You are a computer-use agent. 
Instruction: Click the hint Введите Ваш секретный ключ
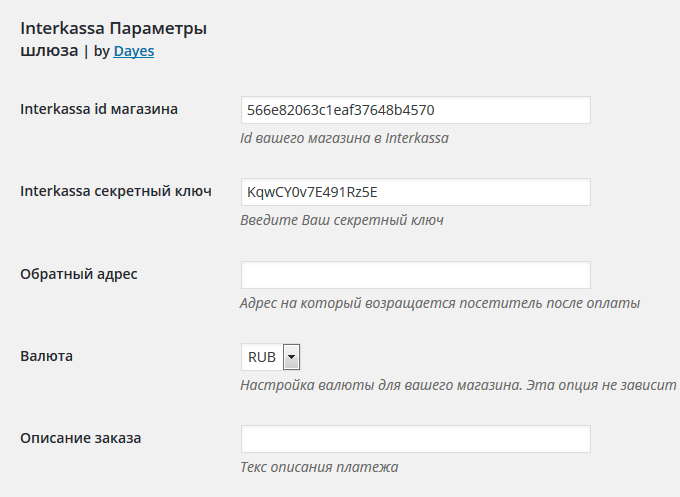[342, 220]
